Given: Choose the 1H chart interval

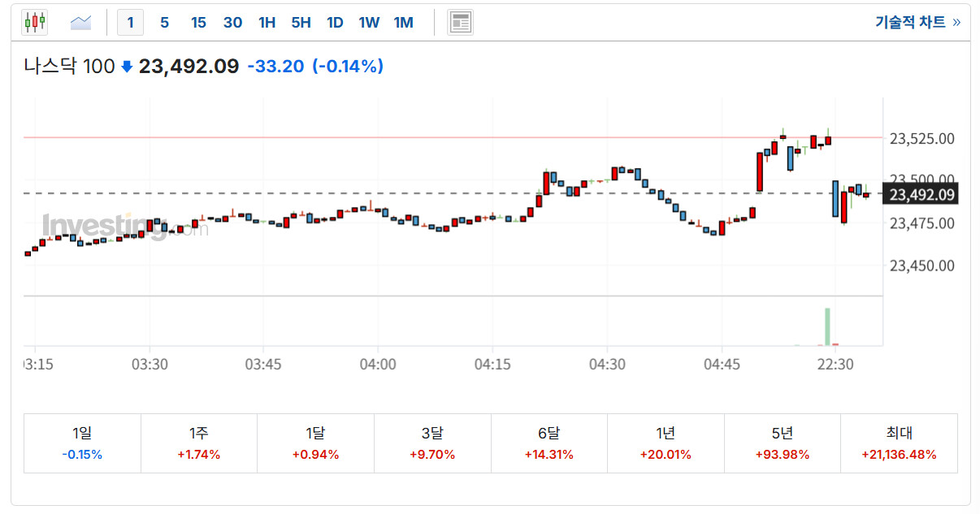Looking at the screenshot, I should 267,23.
